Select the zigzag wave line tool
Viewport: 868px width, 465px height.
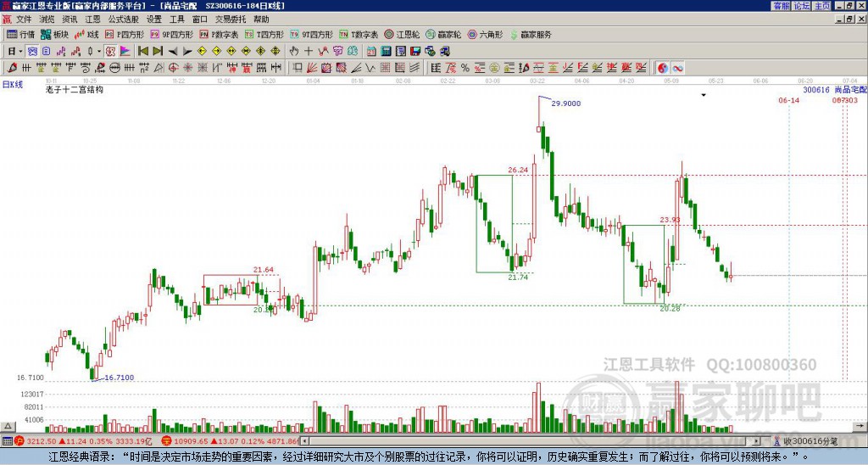(x=370, y=68)
